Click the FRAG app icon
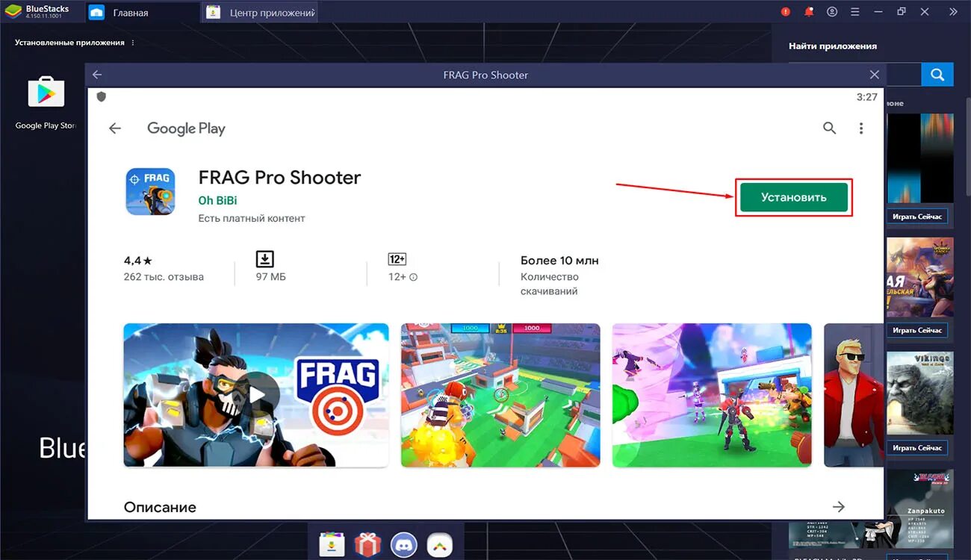This screenshot has width=971, height=560. point(150,192)
